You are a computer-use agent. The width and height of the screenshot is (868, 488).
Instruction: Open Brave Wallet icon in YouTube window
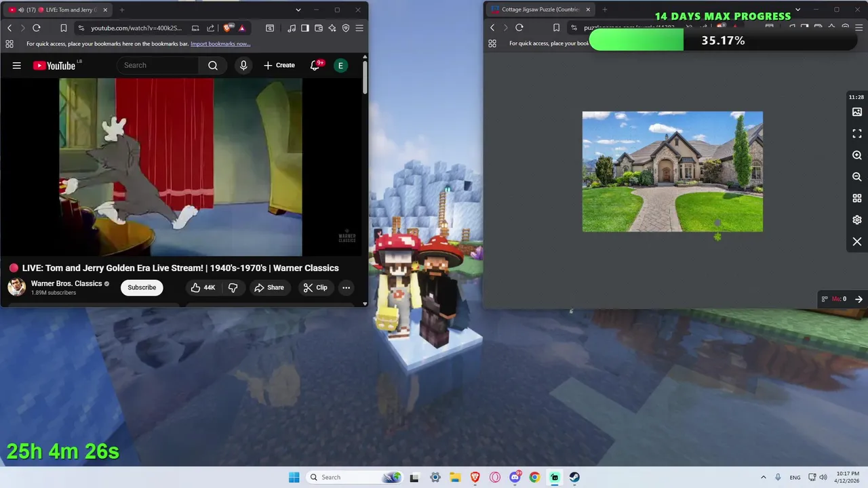[319, 28]
